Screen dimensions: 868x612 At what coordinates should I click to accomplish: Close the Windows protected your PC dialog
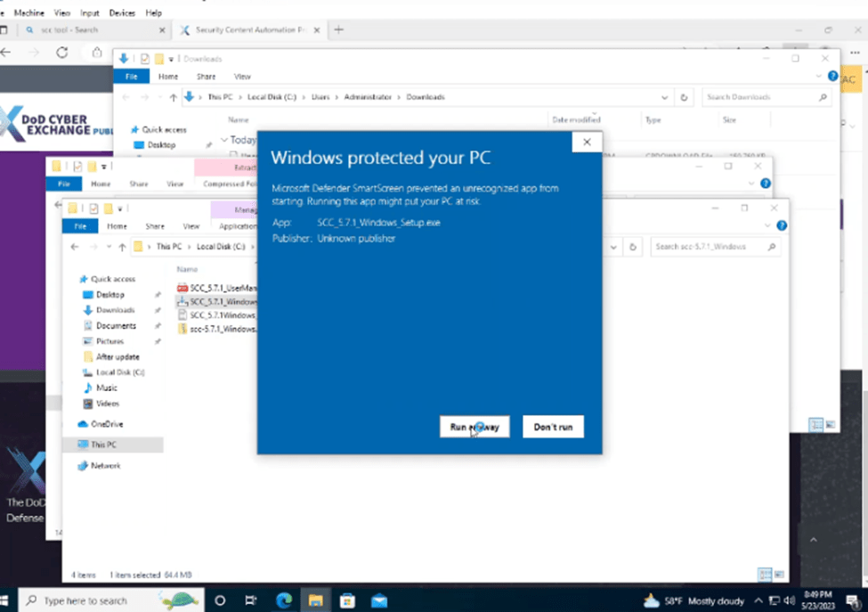pos(587,142)
